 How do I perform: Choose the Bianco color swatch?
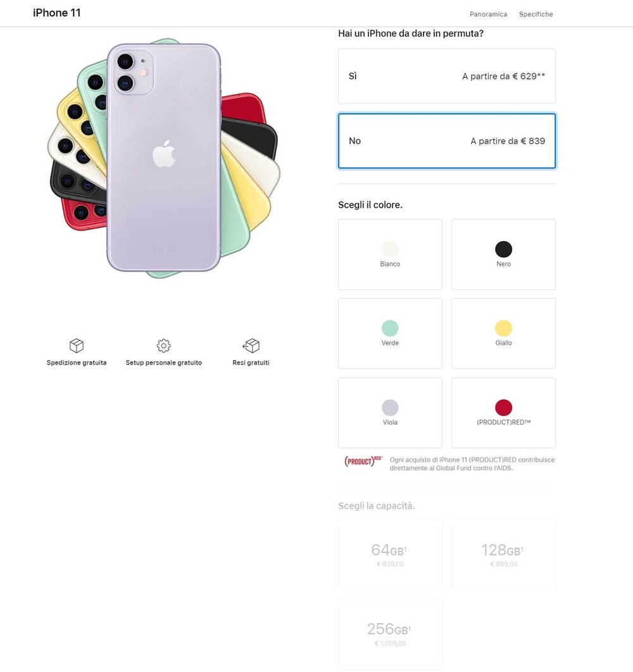(391, 254)
